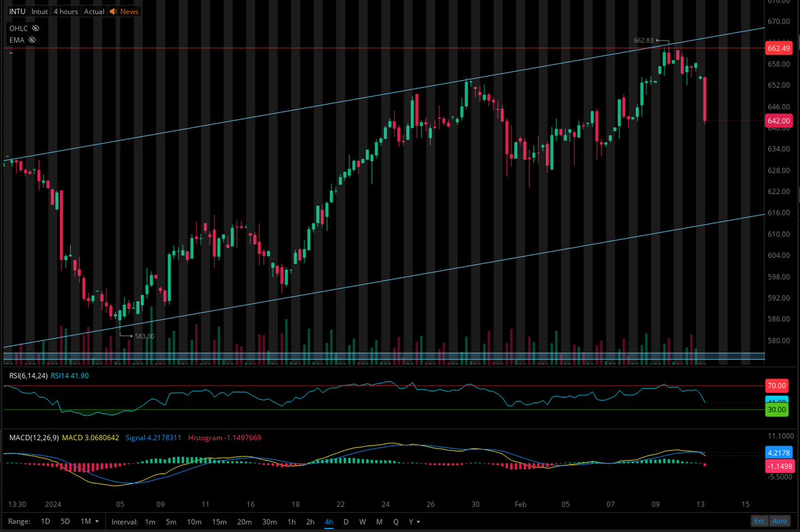Open the 1M range dropdown
This screenshot has height=532, width=800.
pos(89,521)
